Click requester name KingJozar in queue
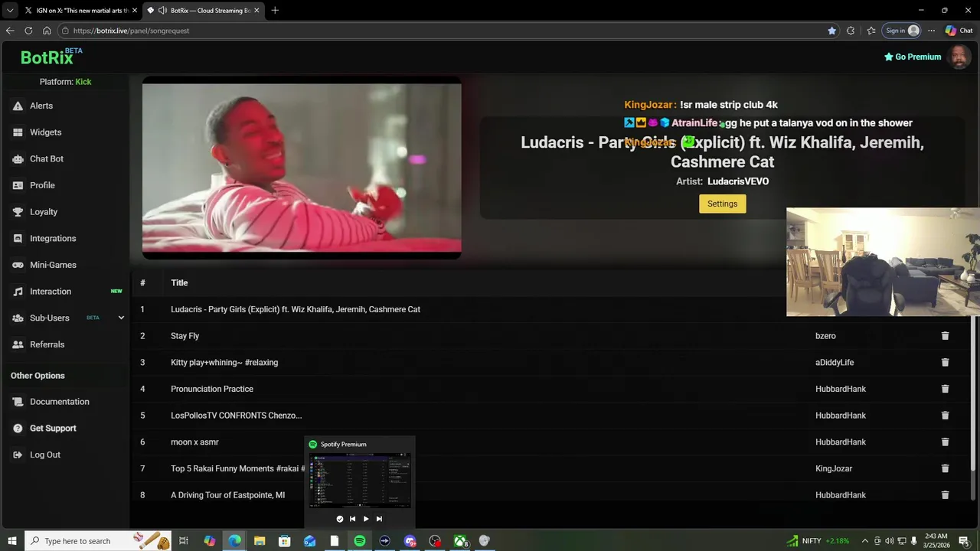Image resolution: width=980 pixels, height=551 pixels. click(834, 468)
